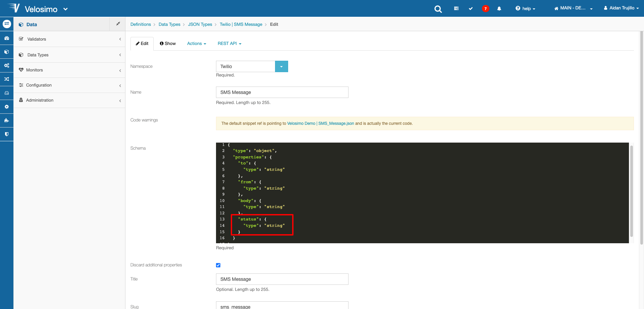This screenshot has width=644, height=309.
Task: Open the Actions dropdown tab
Action: pyautogui.click(x=197, y=44)
